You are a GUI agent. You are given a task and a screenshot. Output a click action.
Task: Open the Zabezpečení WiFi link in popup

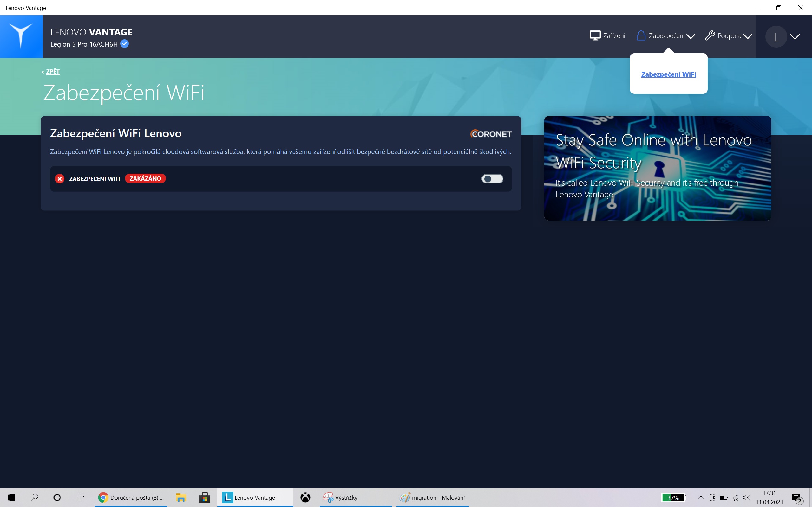coord(668,74)
